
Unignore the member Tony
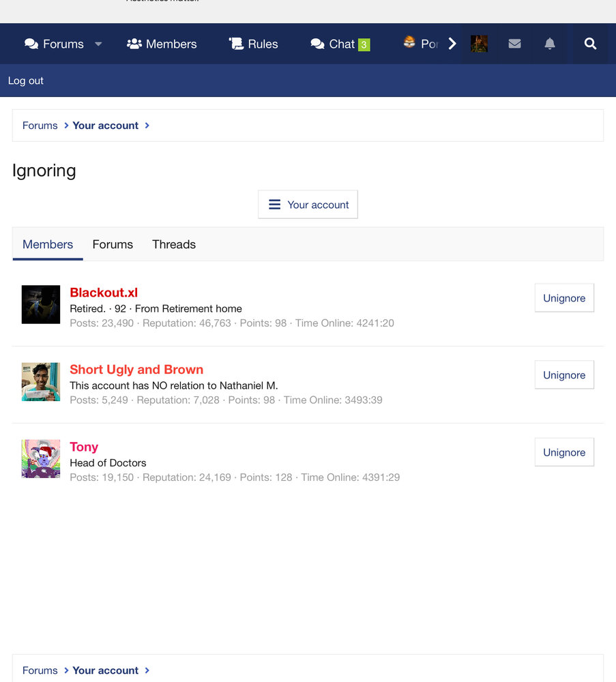point(564,452)
